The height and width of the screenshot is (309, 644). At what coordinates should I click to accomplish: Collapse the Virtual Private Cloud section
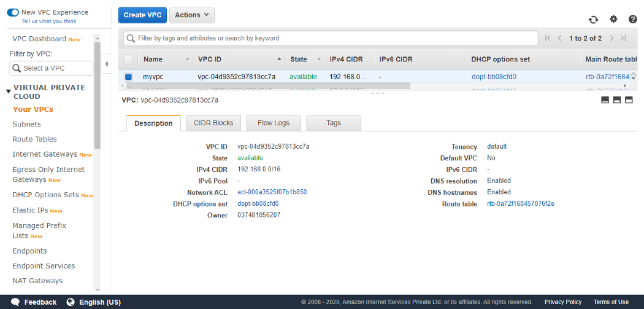pyautogui.click(x=9, y=92)
